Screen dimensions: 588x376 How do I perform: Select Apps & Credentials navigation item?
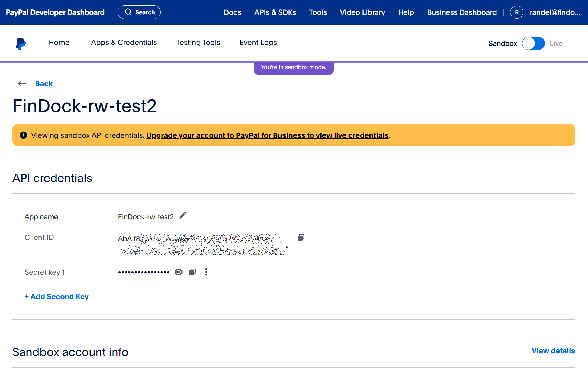[x=124, y=43]
